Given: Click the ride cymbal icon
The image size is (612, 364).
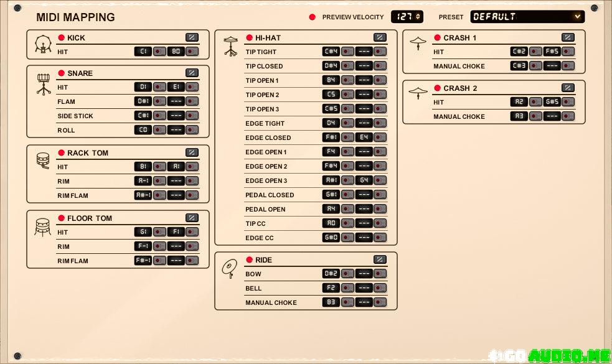Looking at the screenshot, I should [x=230, y=268].
